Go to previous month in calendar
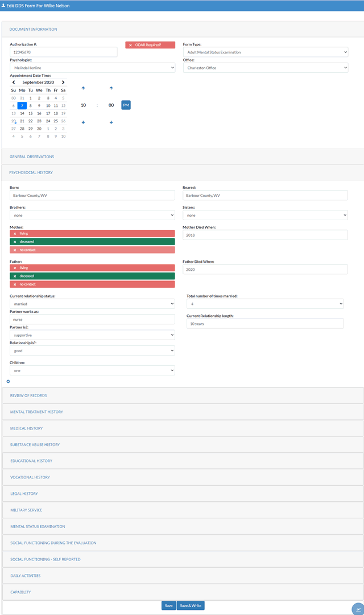The height and width of the screenshot is (615, 364). (x=14, y=82)
